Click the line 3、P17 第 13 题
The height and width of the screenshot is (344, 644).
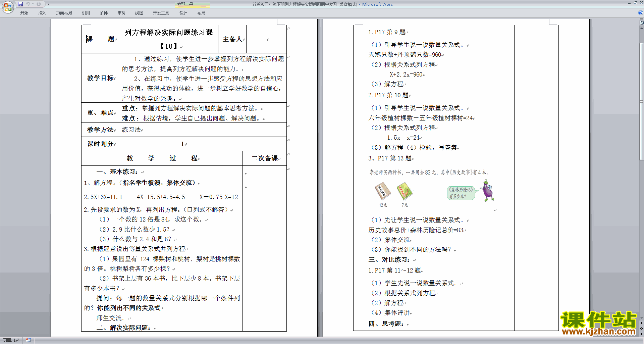(390, 158)
